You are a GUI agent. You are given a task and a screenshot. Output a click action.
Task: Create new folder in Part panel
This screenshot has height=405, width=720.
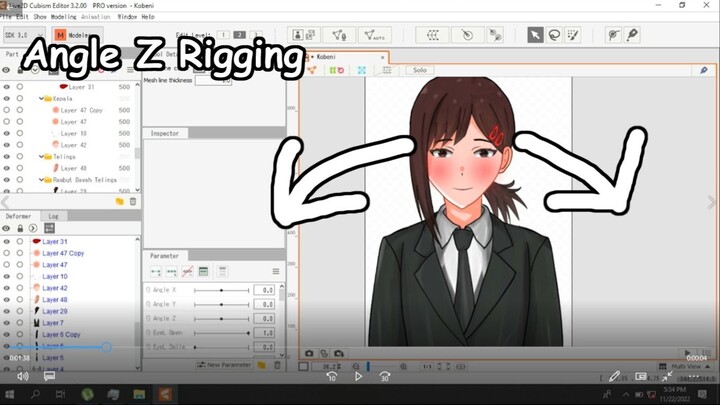(x=119, y=201)
